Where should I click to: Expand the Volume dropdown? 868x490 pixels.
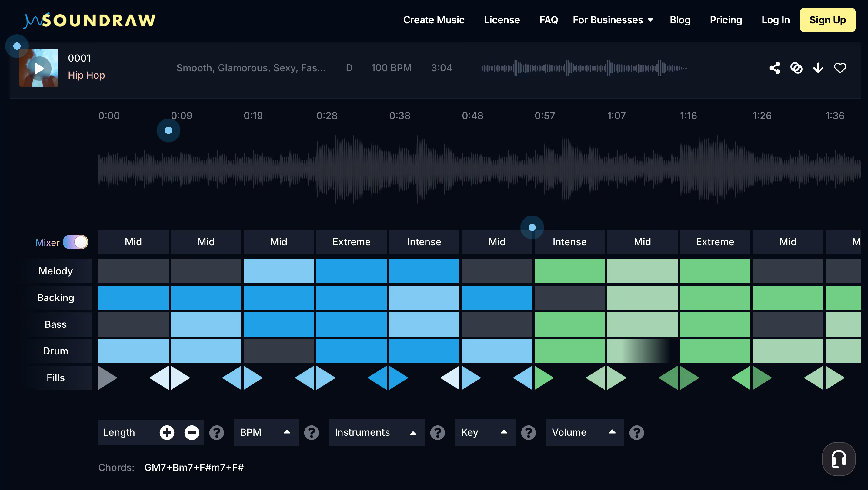[585, 432]
